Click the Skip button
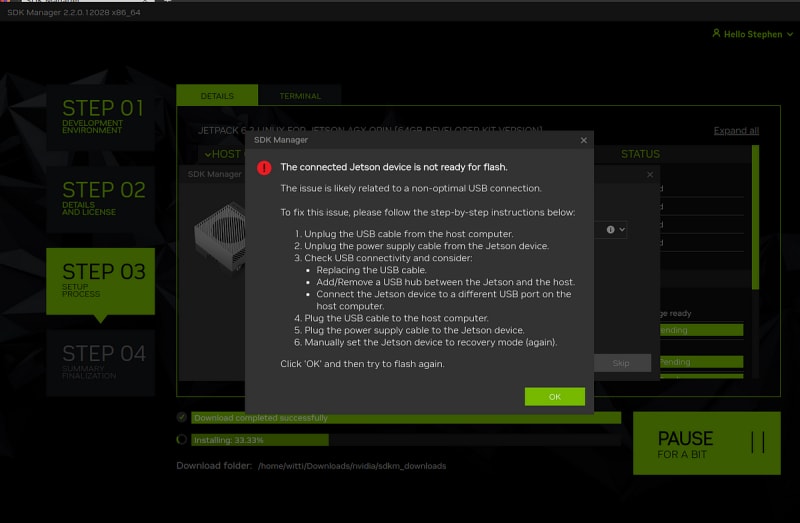This screenshot has height=523, width=800. coord(620,363)
